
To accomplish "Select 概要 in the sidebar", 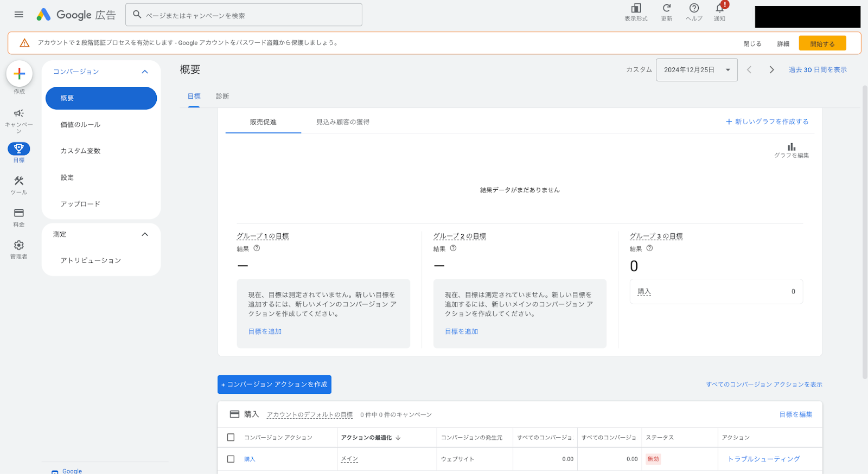I will click(x=101, y=98).
